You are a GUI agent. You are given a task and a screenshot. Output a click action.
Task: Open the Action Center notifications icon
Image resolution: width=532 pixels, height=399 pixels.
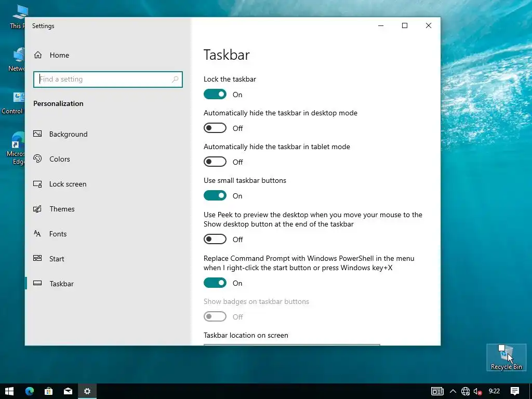(x=515, y=391)
